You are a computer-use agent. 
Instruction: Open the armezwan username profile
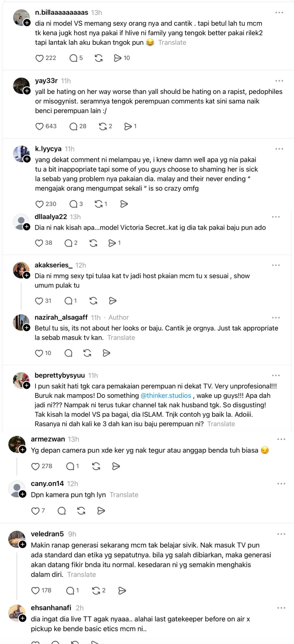tap(48, 439)
